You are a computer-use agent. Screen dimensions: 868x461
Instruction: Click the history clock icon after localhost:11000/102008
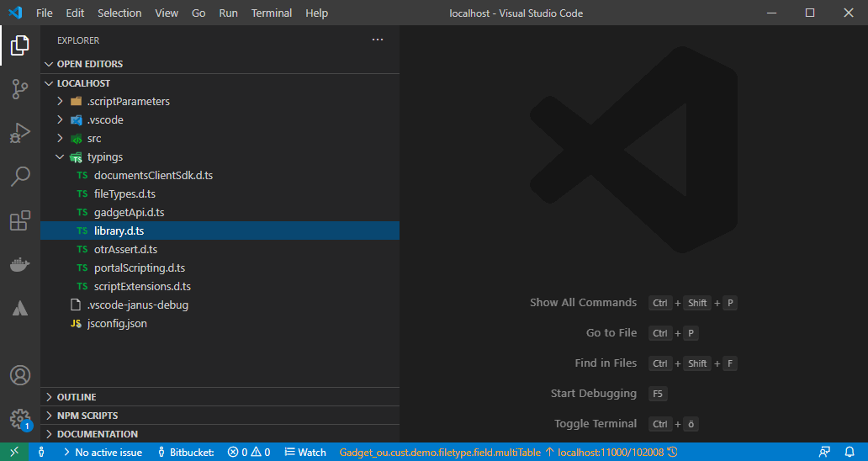click(x=673, y=452)
